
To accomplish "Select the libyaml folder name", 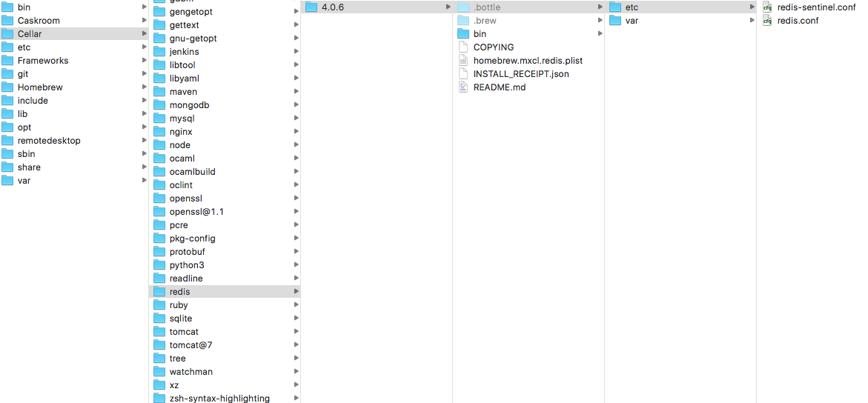I will click(x=185, y=78).
